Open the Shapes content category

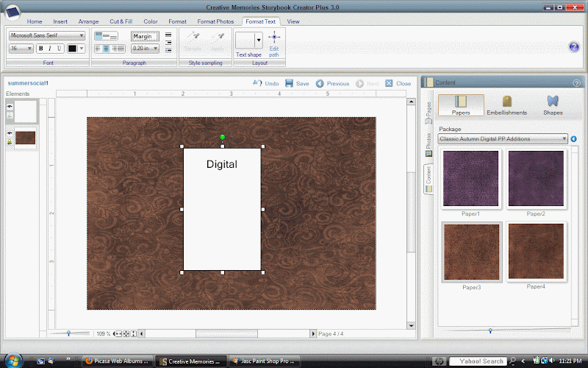click(553, 105)
